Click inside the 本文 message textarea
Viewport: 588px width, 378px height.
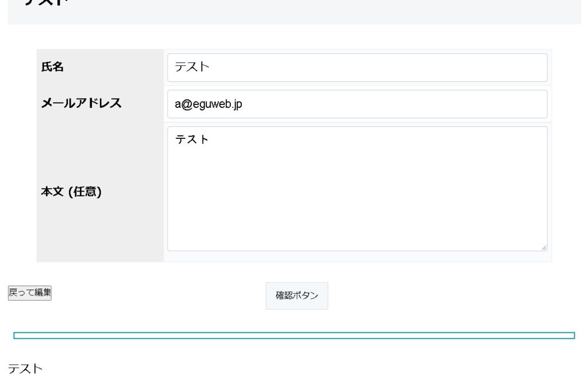356,188
